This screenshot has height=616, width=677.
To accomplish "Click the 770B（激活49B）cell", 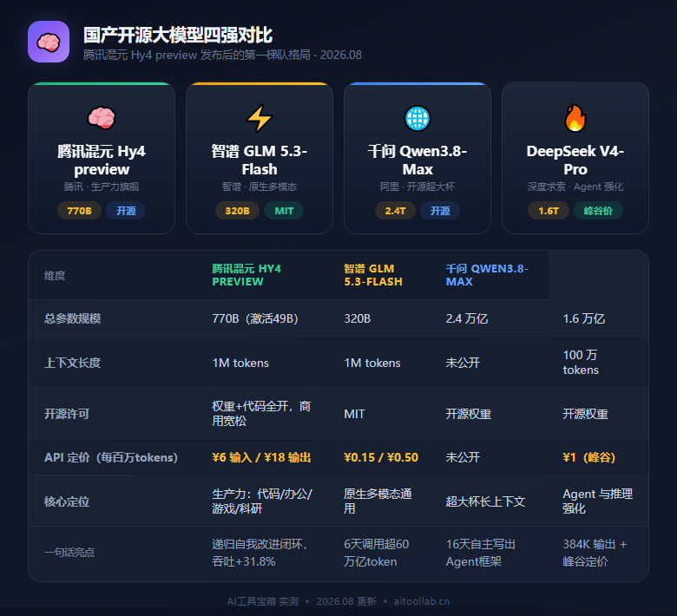I will pos(254,318).
